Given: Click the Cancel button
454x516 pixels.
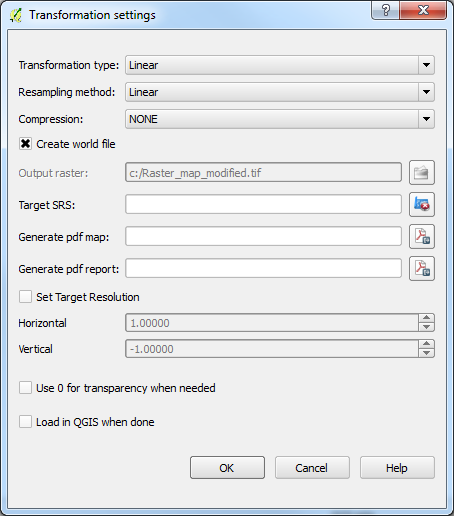Looking at the screenshot, I should point(312,468).
